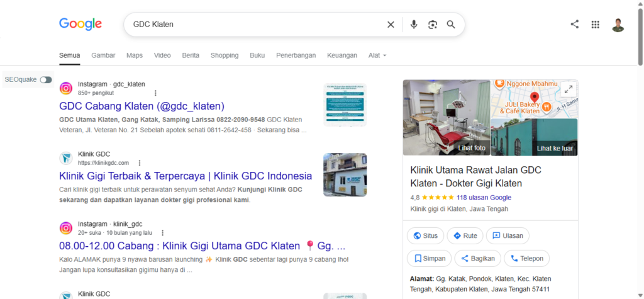Viewport: 644px width, 299px height.
Task: Click Instagram icon next to the gdc_klaten result
Action: click(x=65, y=88)
